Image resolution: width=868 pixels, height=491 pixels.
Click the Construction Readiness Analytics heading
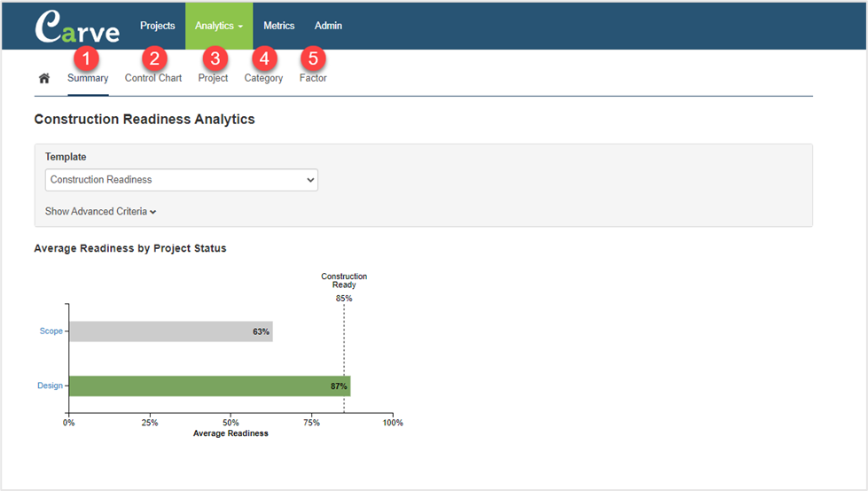[x=145, y=119]
